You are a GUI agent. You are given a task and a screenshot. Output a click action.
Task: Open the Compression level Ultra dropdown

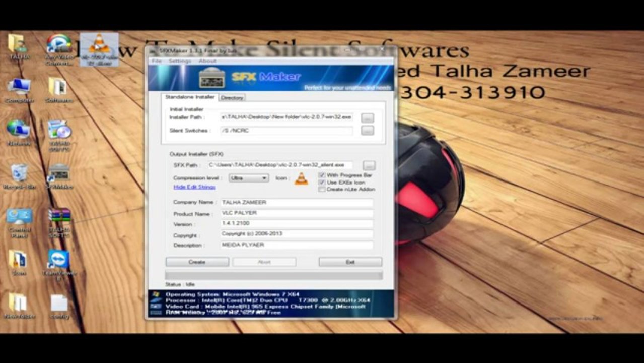(x=249, y=178)
